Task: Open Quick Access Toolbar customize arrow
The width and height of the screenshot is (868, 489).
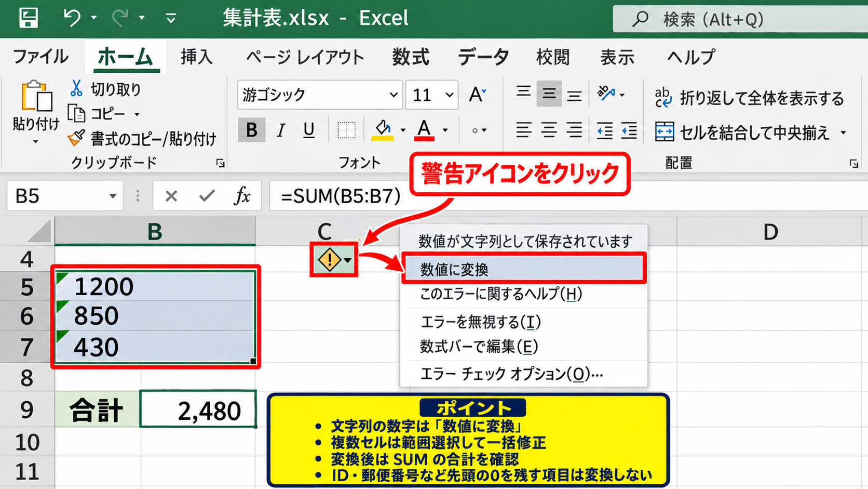Action: 171,19
